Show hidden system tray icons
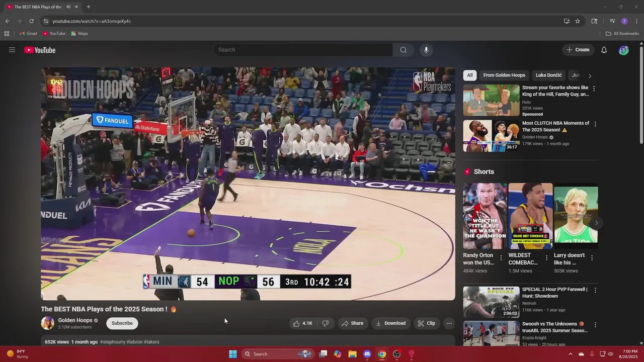The width and height of the screenshot is (644, 362). (x=570, y=354)
